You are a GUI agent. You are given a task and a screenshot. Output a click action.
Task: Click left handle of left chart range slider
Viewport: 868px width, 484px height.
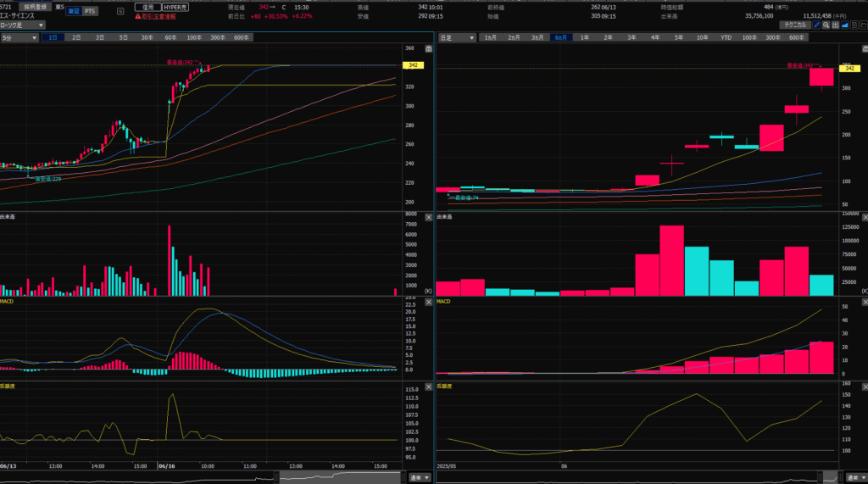click(x=276, y=477)
